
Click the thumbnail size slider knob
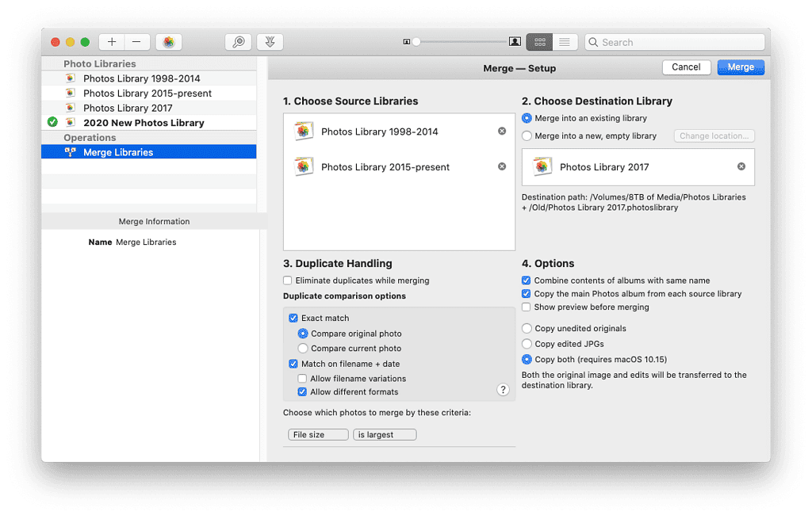(x=416, y=42)
